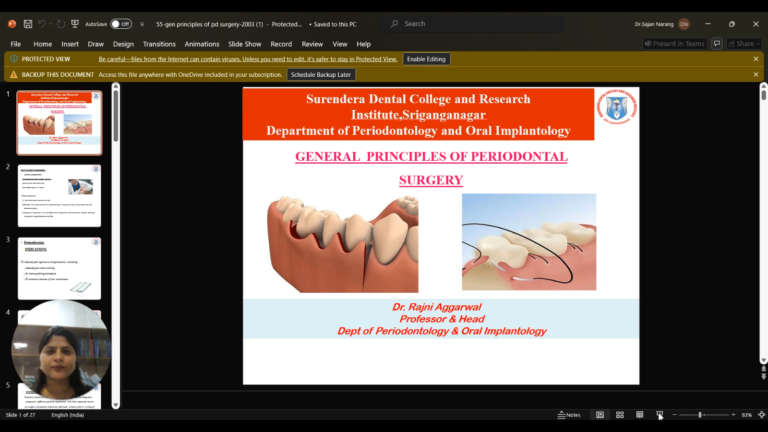Open the View tab

[x=339, y=44]
